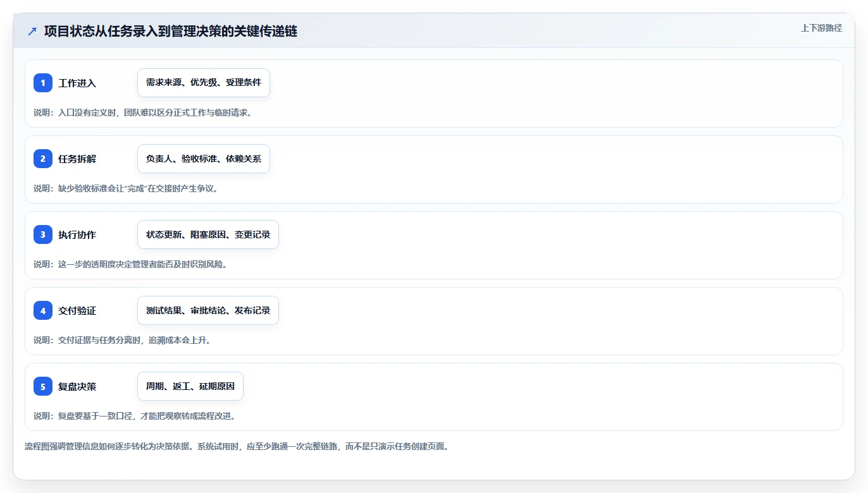Image resolution: width=868 pixels, height=493 pixels.
Task: Click the 复盘决策 step title
Action: point(77,386)
